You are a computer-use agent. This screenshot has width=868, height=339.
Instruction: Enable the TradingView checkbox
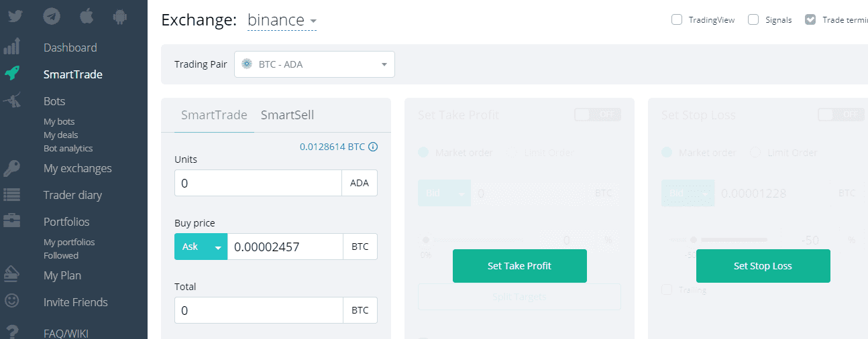pyautogui.click(x=677, y=20)
